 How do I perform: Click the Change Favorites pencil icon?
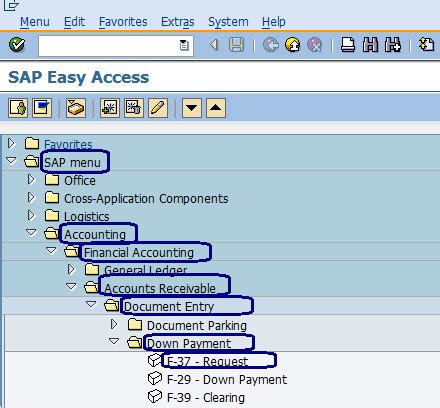158,108
